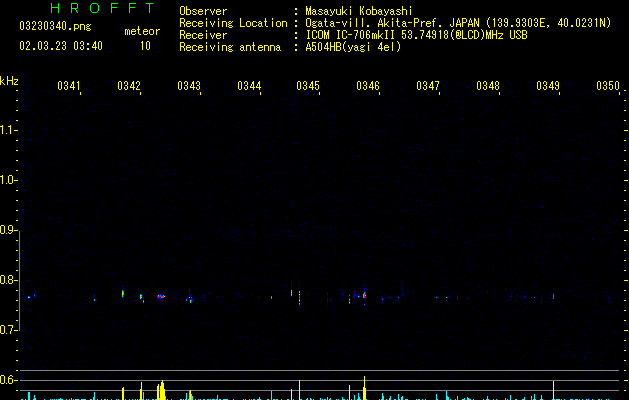Click the meteor echo just before 0345
The image size is (629, 400).
point(299,297)
